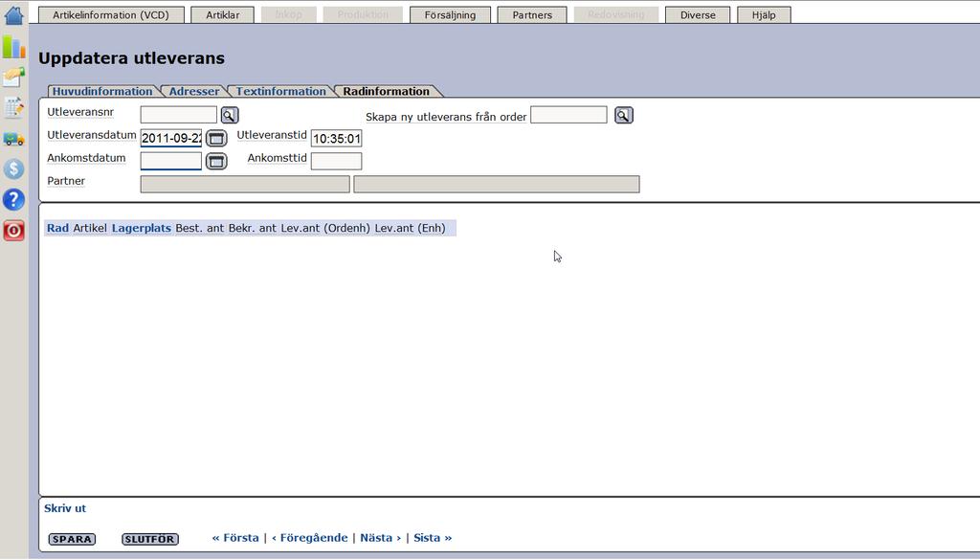980x560 pixels.
Task: Sort by Lagerplats column header
Action: click(142, 228)
